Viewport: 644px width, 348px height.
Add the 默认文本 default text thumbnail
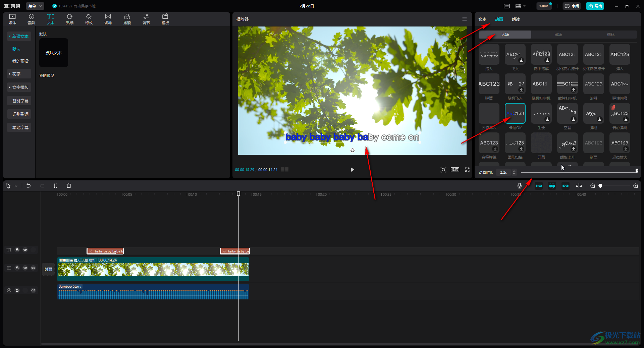54,53
